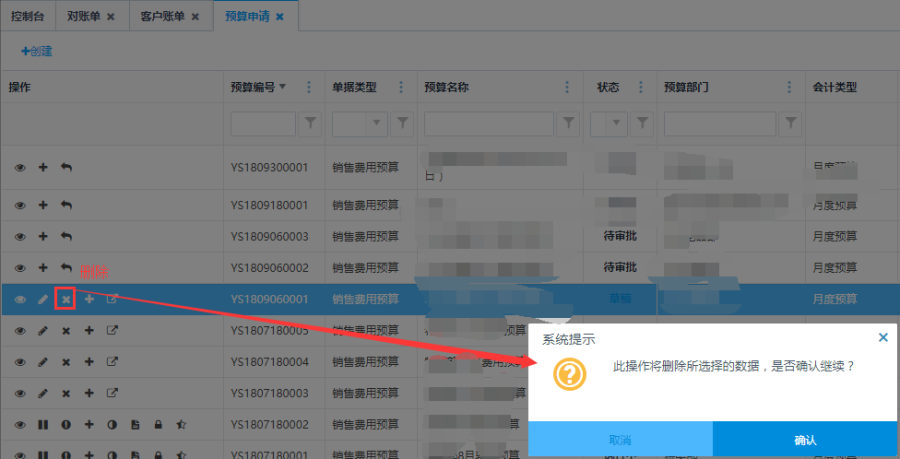
Task: Click the plus icon in row YS1809180001
Action: click(43, 205)
